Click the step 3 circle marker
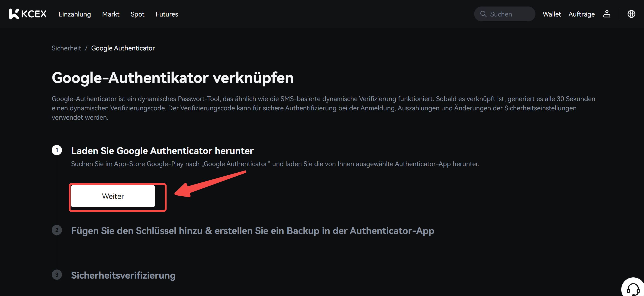The height and width of the screenshot is (296, 644). (x=57, y=275)
